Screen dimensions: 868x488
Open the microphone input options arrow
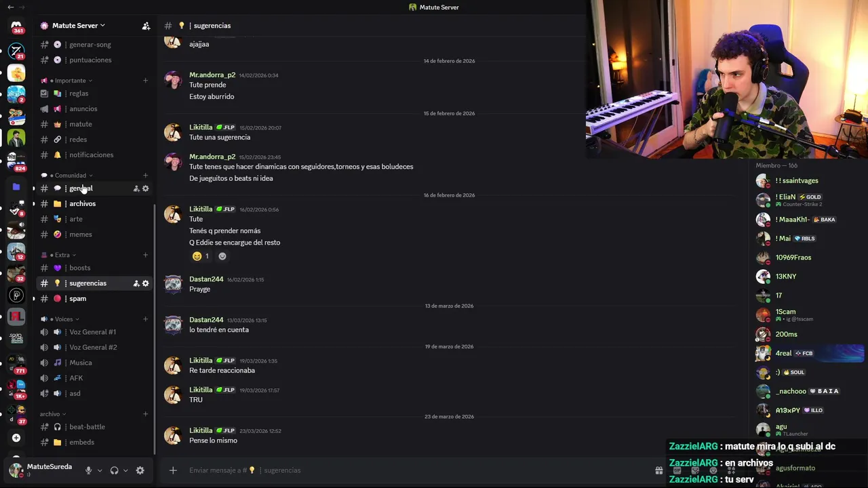[100, 470]
